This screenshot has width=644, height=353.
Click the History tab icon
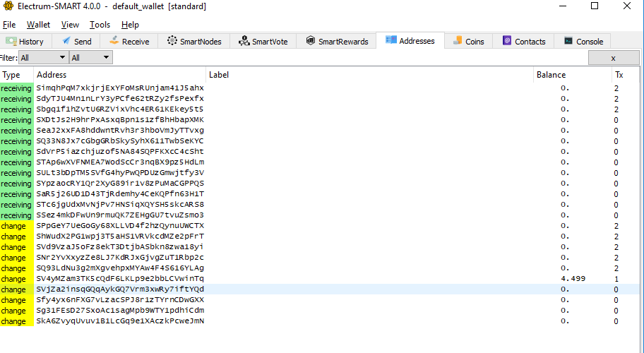11,42
